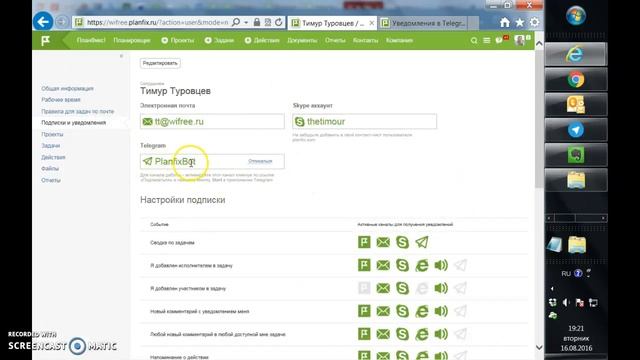Click sound icon in «Любой новый комментарий» row

point(441,334)
